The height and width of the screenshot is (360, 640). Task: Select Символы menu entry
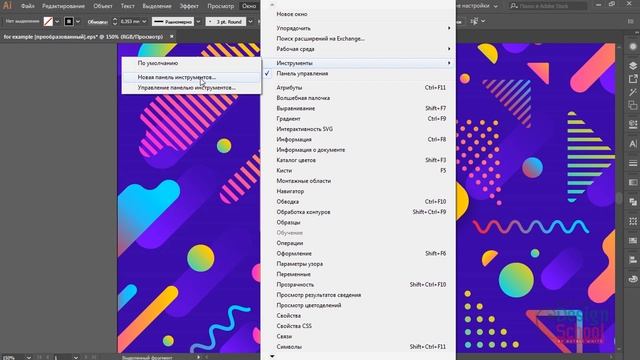pyautogui.click(x=358, y=347)
